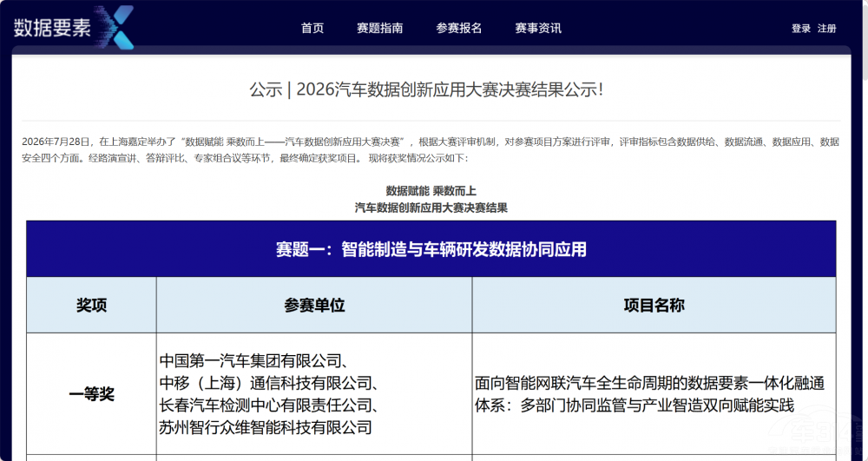This screenshot has width=868, height=461.
Task: Click the 数据赋能 乘数而上 subtitle
Action: pos(431,191)
